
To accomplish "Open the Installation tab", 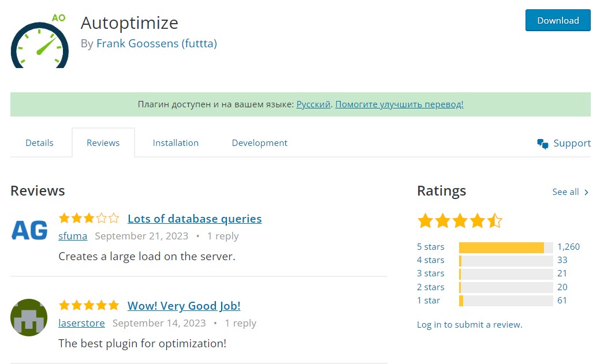I will (176, 143).
